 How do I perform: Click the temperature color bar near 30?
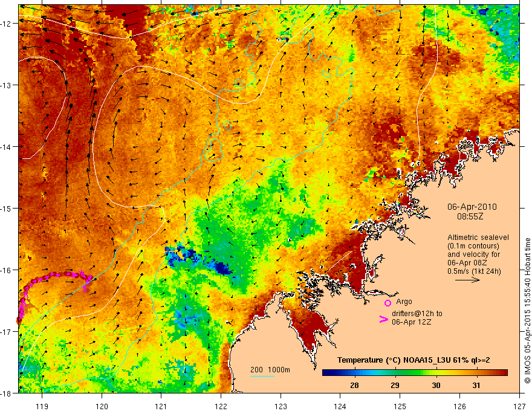point(436,373)
